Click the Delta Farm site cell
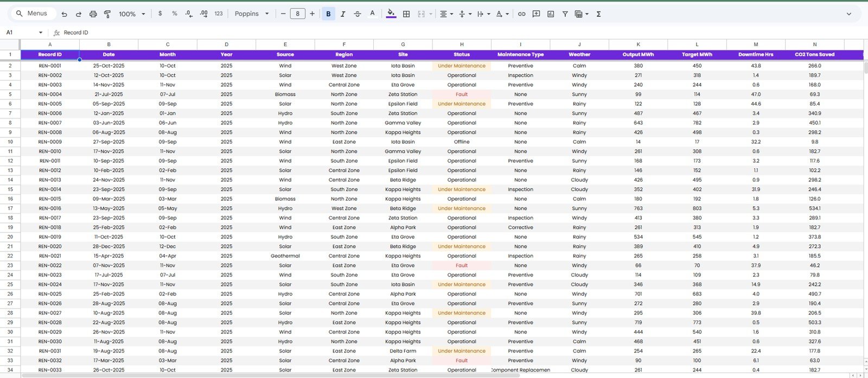The height and width of the screenshot is (378, 868). pos(403,351)
